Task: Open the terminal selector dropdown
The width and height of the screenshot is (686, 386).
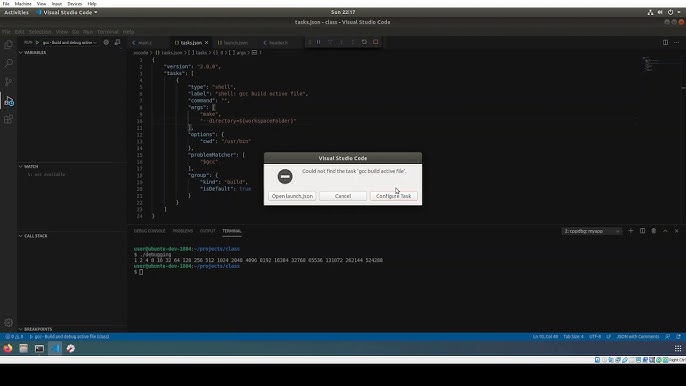Action: [x=592, y=231]
